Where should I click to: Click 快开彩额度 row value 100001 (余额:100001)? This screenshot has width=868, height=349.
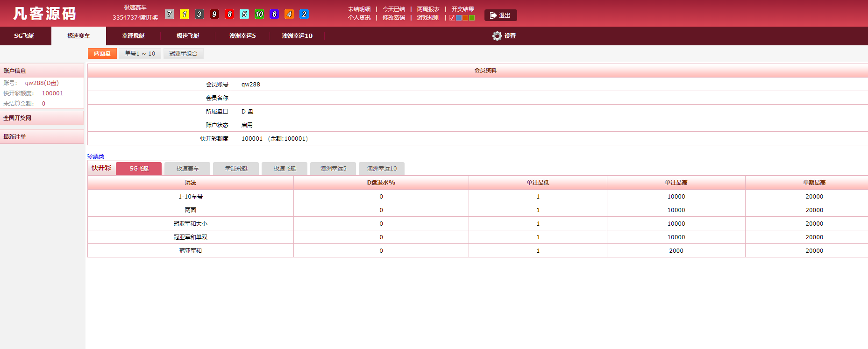click(275, 139)
